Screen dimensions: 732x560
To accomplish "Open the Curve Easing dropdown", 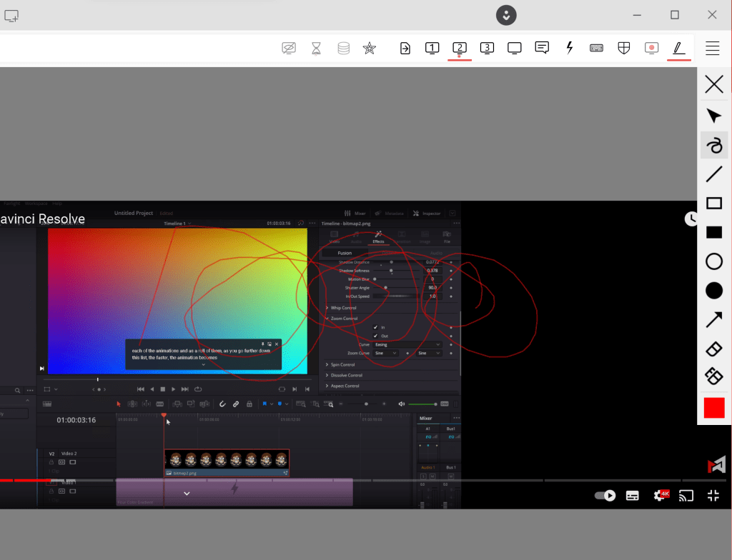I will pyautogui.click(x=407, y=344).
